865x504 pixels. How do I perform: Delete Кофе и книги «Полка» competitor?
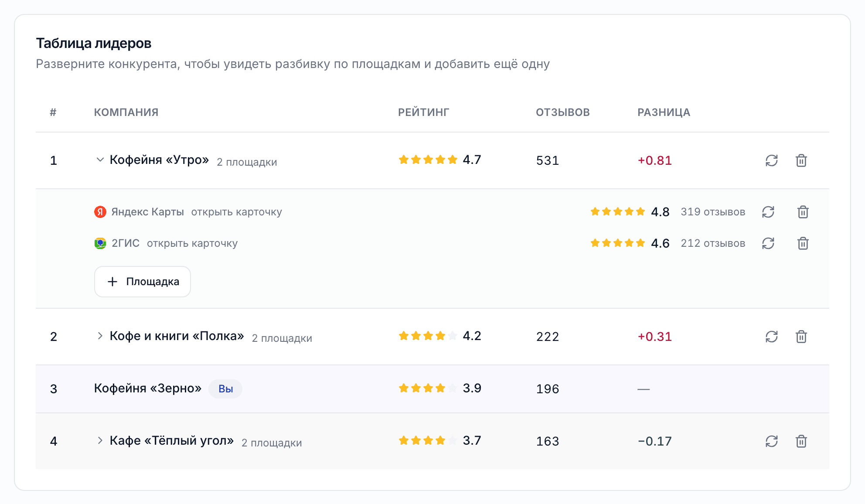pos(801,337)
